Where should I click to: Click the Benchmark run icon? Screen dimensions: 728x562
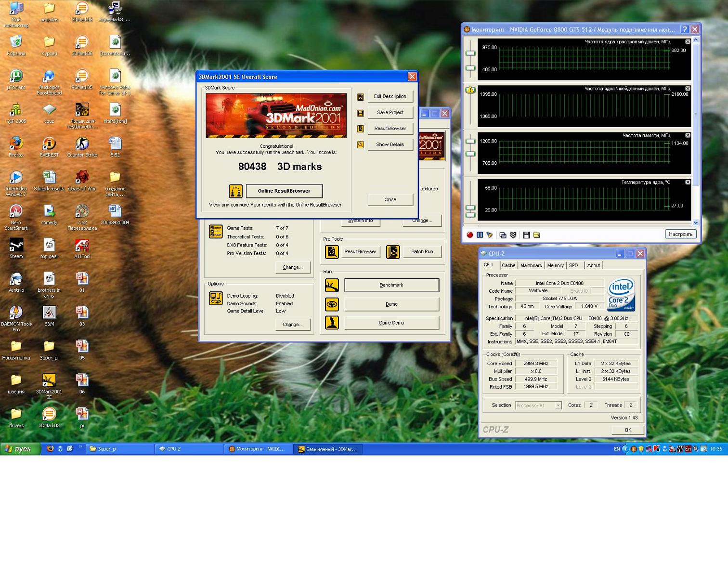coord(332,285)
